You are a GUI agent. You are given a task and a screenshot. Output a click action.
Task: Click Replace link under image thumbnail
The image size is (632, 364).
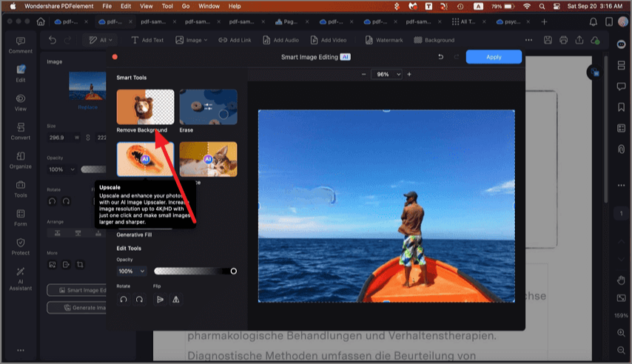(87, 107)
